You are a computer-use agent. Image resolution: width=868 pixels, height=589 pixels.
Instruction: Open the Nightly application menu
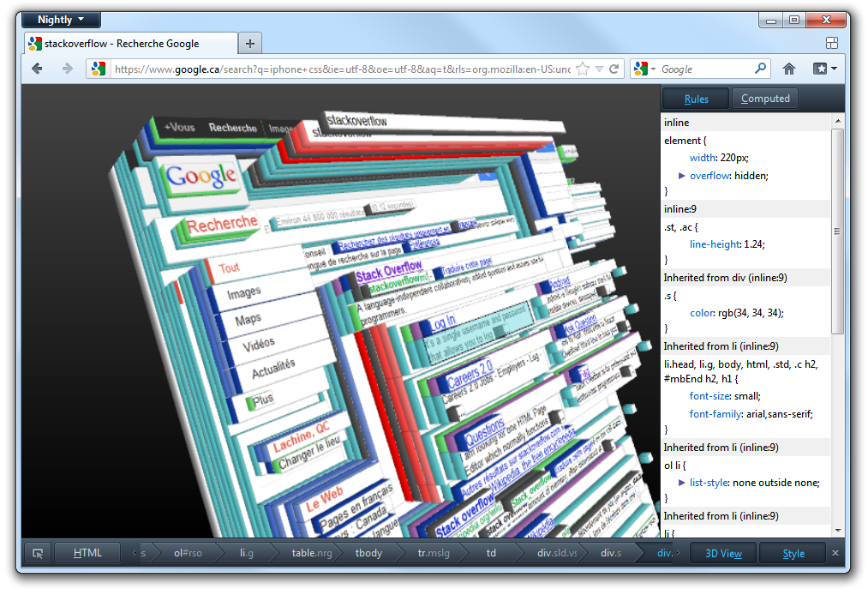click(x=61, y=20)
